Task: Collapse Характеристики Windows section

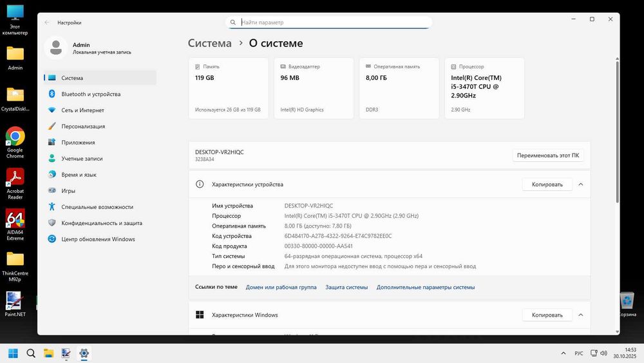Action: tap(581, 315)
